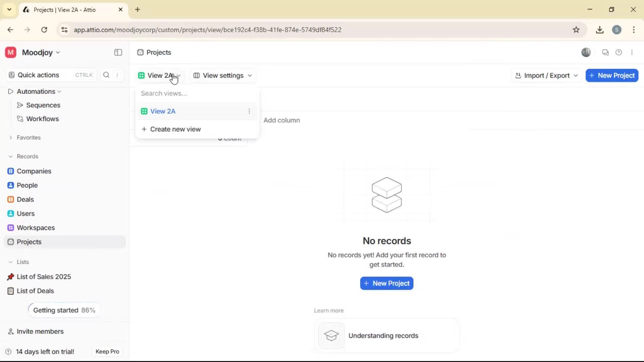Open Companies records
Viewport: 644px width, 362px height.
point(33,171)
